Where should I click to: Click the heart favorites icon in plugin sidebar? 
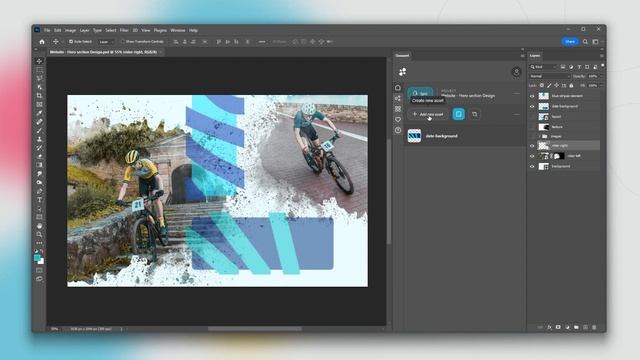click(x=398, y=120)
